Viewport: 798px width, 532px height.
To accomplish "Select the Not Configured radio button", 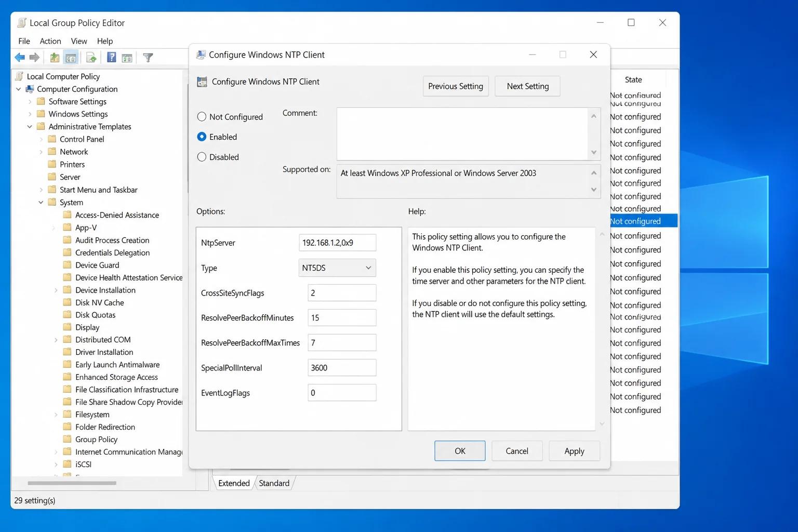I will 202,117.
